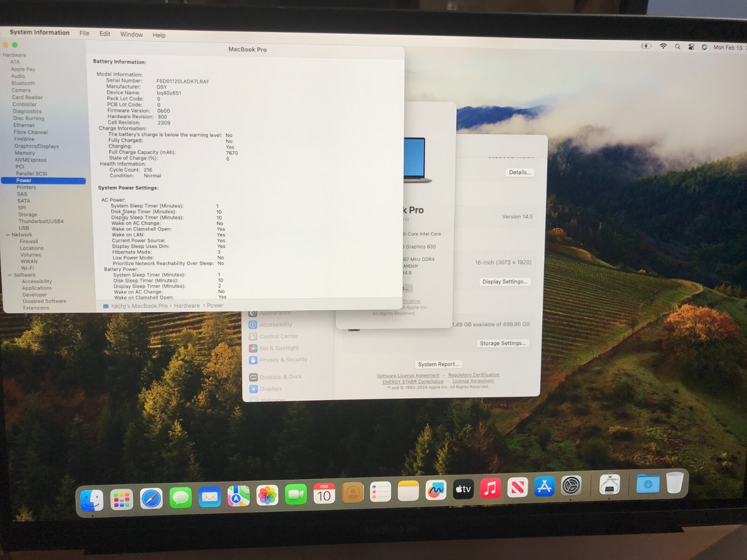Open System Settings gear in dock
The width and height of the screenshot is (747, 560).
[571, 486]
